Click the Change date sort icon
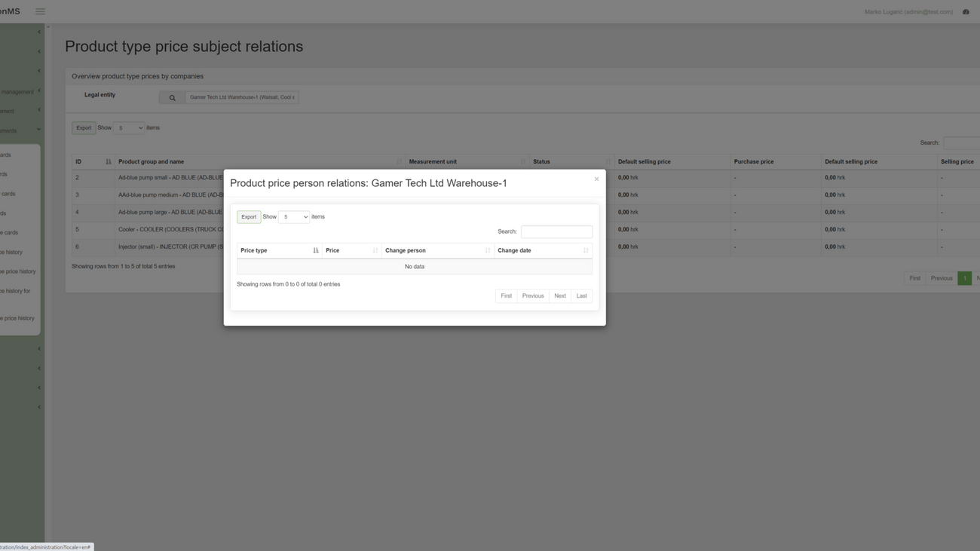This screenshot has width=980, height=551. 586,250
